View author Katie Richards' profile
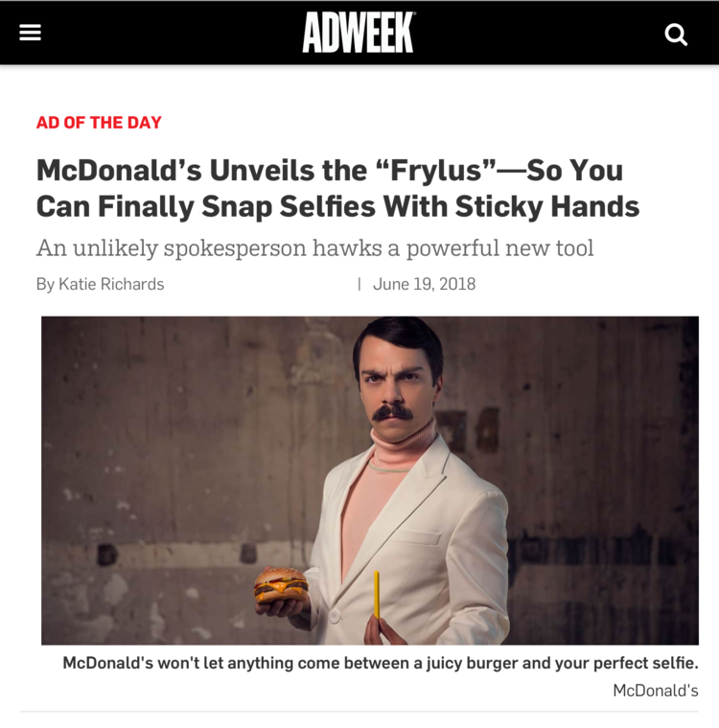The height and width of the screenshot is (728, 719). (111, 284)
